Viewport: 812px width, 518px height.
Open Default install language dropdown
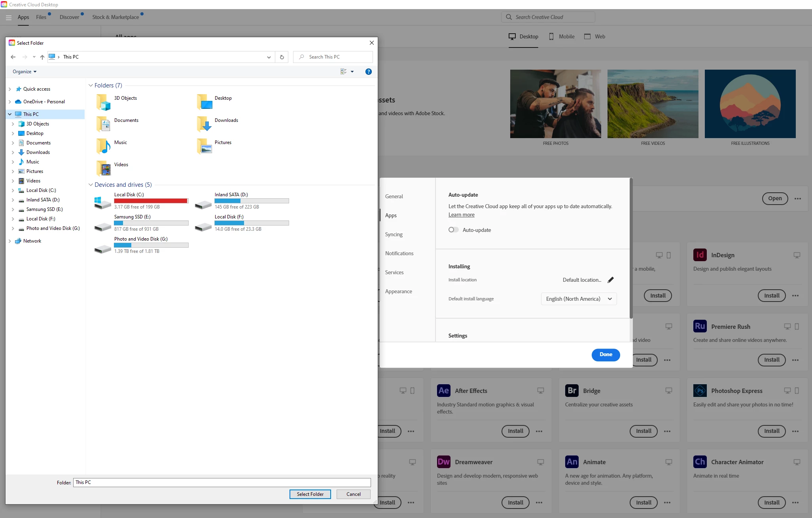579,299
